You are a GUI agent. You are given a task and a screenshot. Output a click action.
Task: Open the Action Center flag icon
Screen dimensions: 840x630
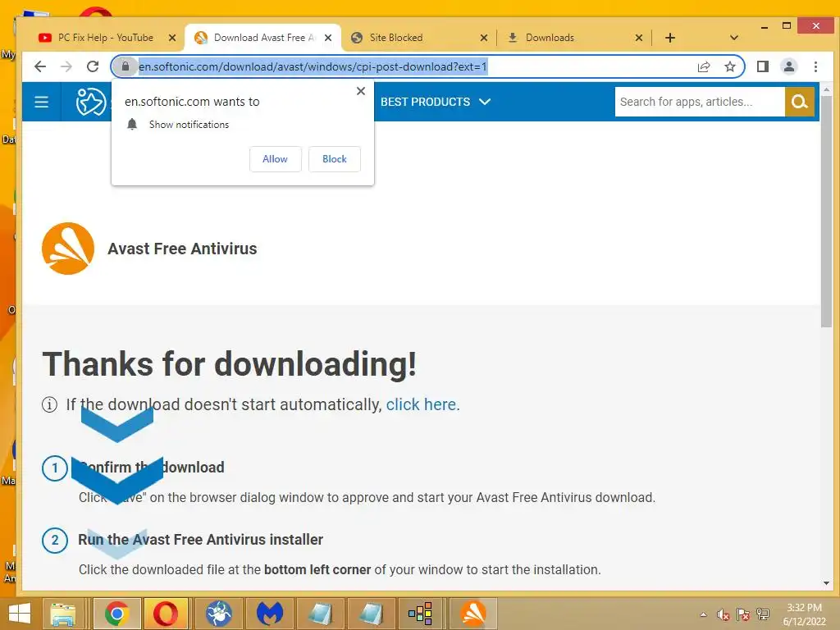(743, 614)
